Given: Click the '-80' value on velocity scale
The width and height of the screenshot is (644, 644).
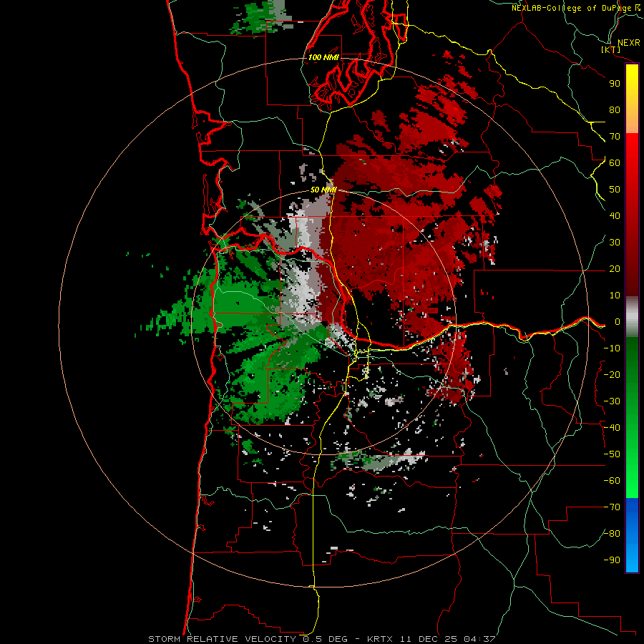Looking at the screenshot, I should (612, 534).
